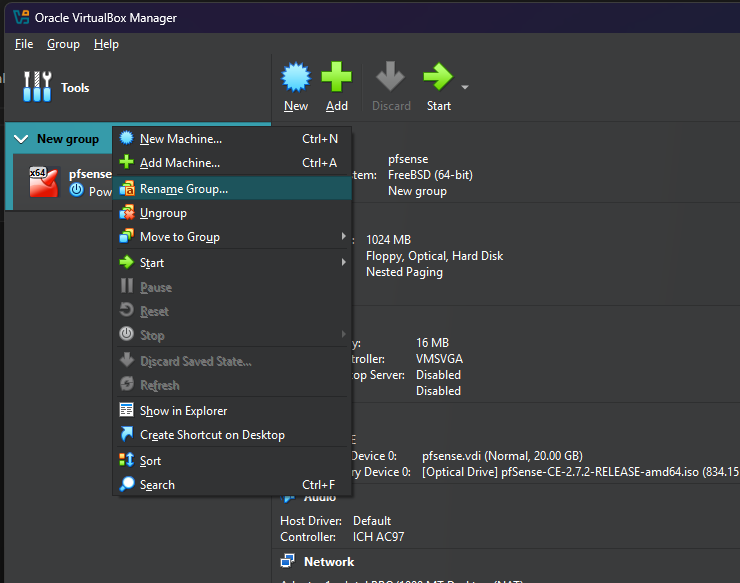Click the pfsense powered off status icon
The height and width of the screenshot is (583, 740).
point(76,190)
